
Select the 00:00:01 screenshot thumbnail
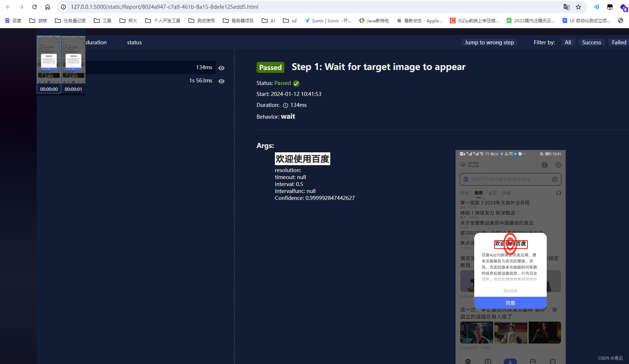tap(73, 64)
